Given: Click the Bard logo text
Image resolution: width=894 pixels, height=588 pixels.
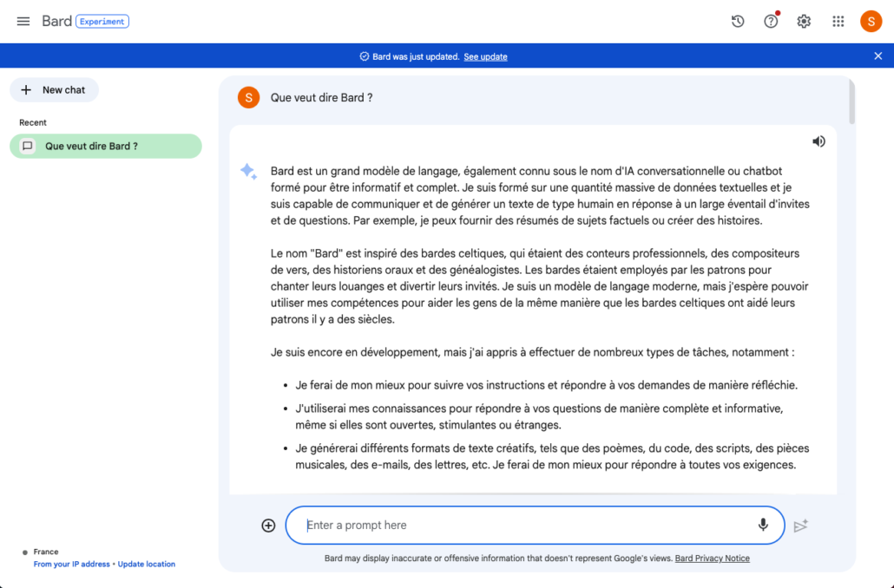Looking at the screenshot, I should (x=57, y=21).
